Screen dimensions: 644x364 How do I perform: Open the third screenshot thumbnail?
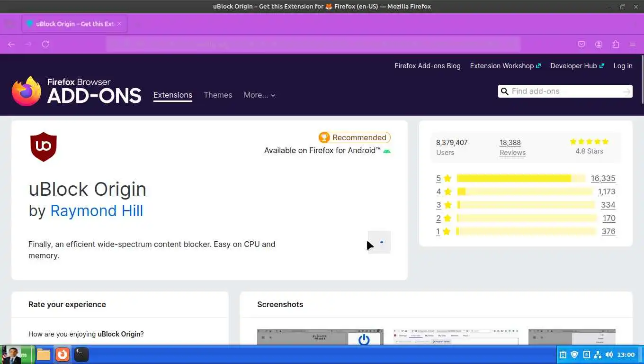[572, 337]
